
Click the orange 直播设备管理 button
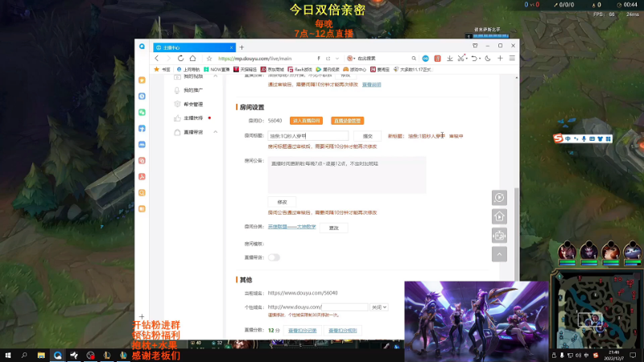coord(347,121)
